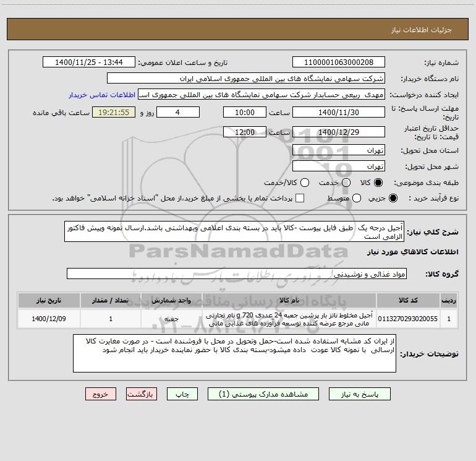Click the توضیحات خریدار text area

pos(234,353)
